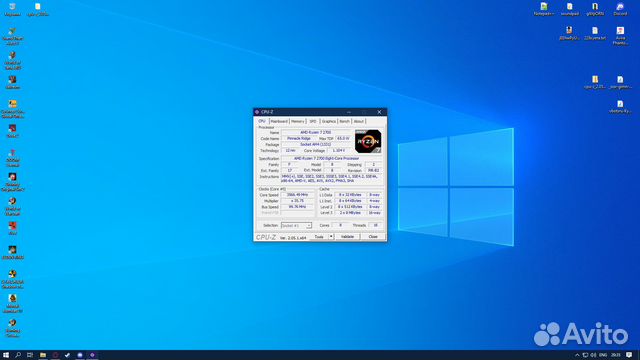Click the Level 3 cache size value

tap(350, 213)
